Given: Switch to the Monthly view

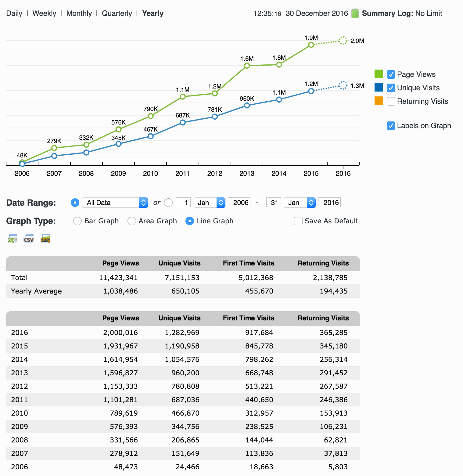Looking at the screenshot, I should (79, 13).
